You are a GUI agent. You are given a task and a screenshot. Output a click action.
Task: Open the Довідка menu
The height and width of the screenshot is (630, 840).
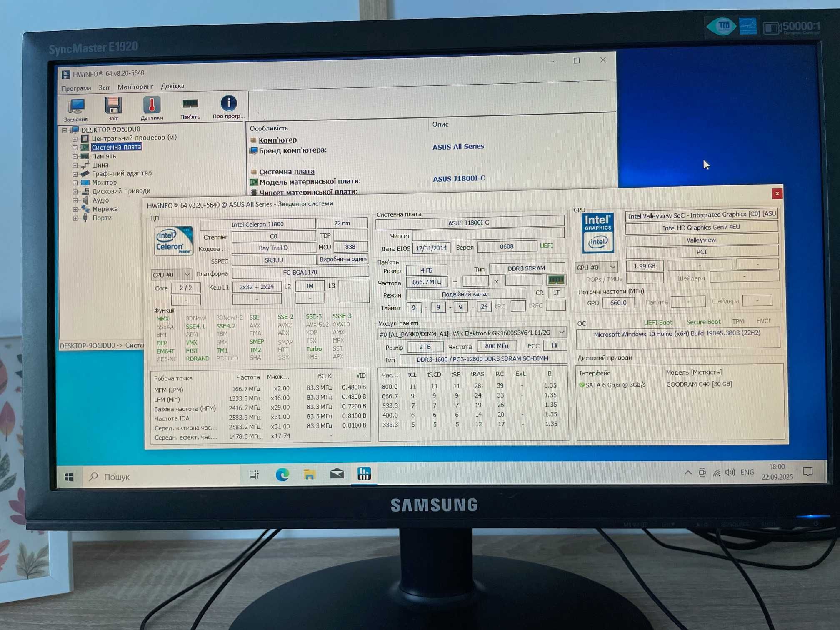172,86
